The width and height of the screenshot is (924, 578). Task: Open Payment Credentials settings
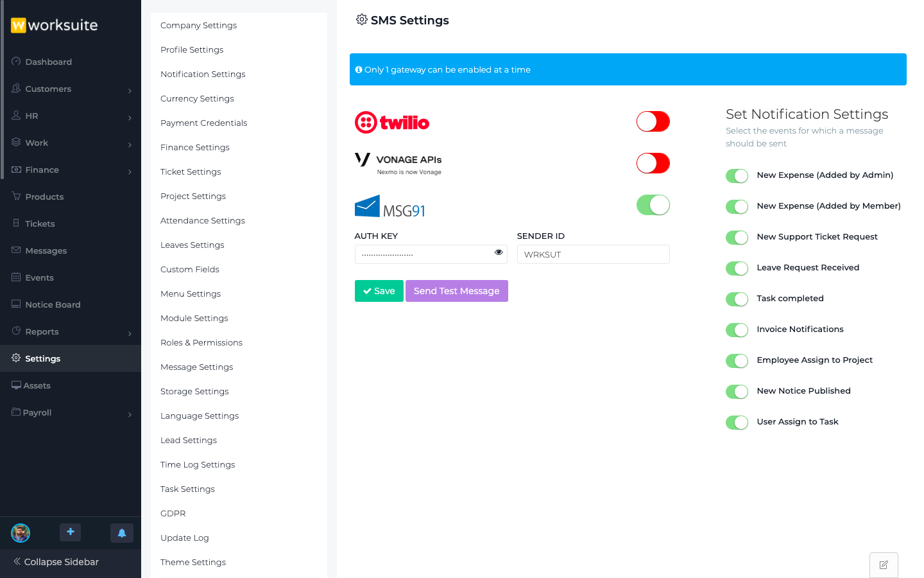click(203, 123)
